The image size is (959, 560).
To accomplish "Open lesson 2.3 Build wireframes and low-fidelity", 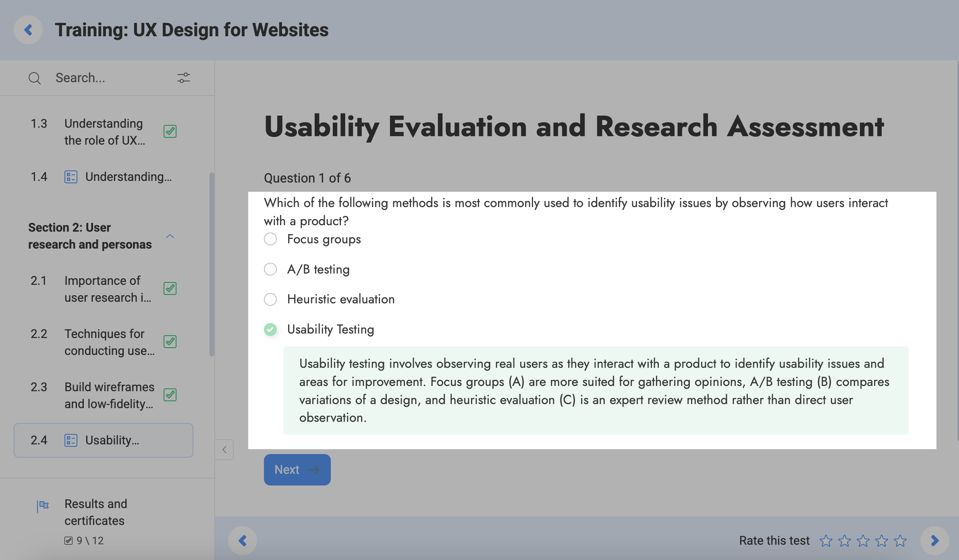I will (109, 395).
